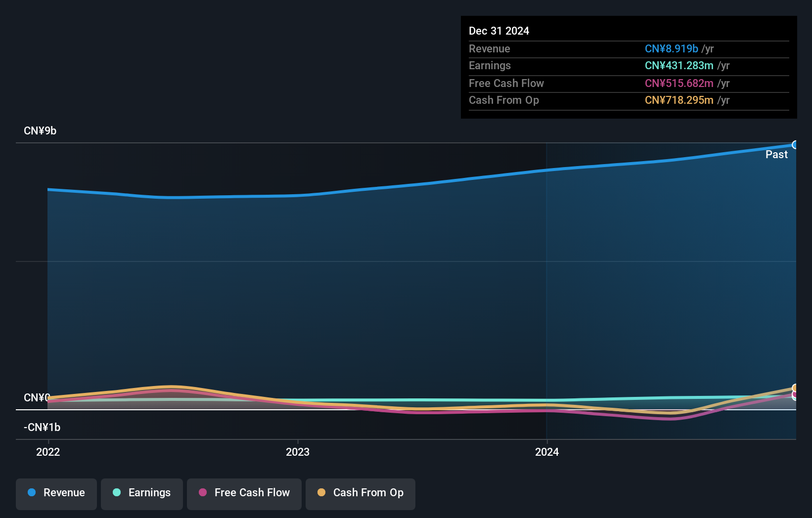
Task: Click the 2024 divider line on the timeline
Action: 546,292
